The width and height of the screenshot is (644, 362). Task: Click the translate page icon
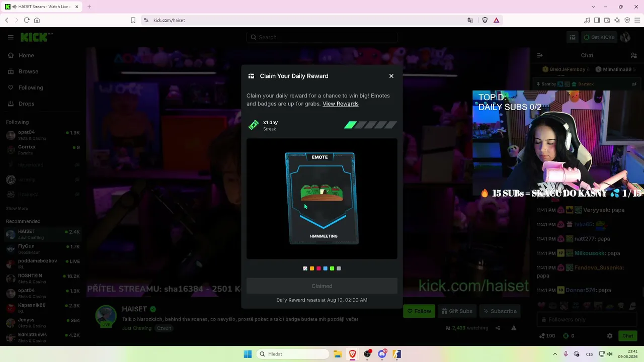[x=470, y=20]
